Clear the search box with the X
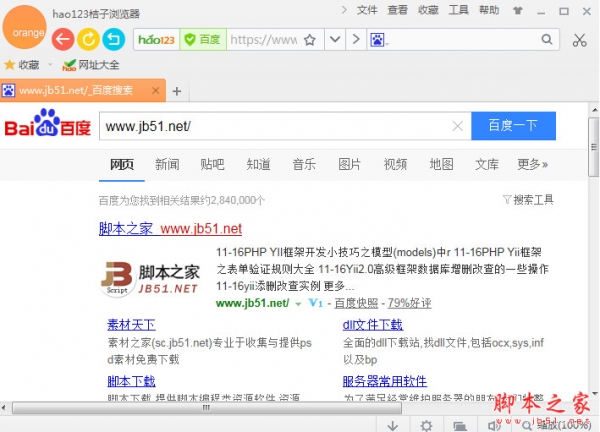Viewport: 600px width, 432px height. [458, 126]
